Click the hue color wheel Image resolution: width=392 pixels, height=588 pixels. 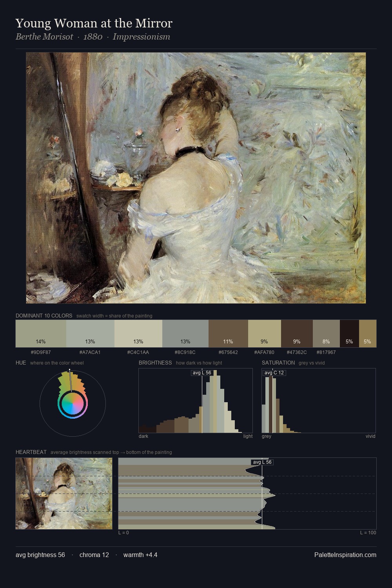tap(73, 403)
